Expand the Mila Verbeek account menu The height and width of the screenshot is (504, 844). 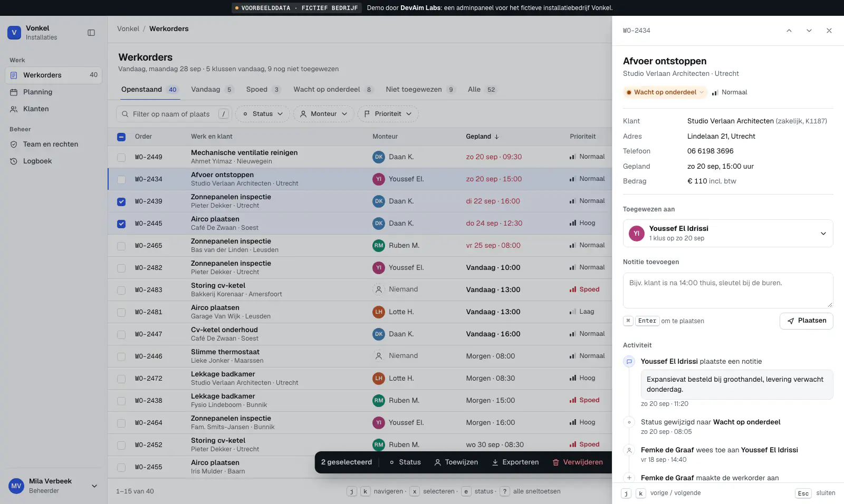53,486
